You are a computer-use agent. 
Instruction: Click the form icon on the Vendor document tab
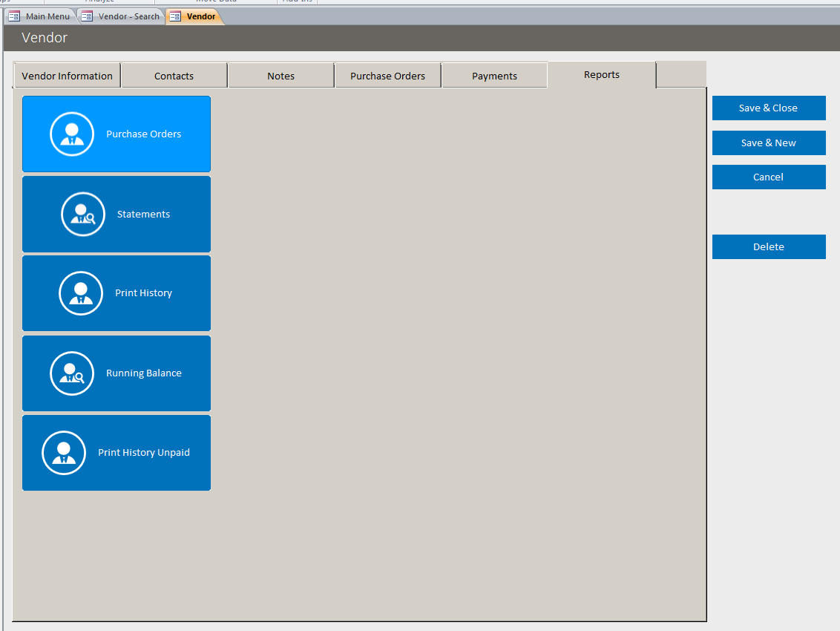pos(174,16)
